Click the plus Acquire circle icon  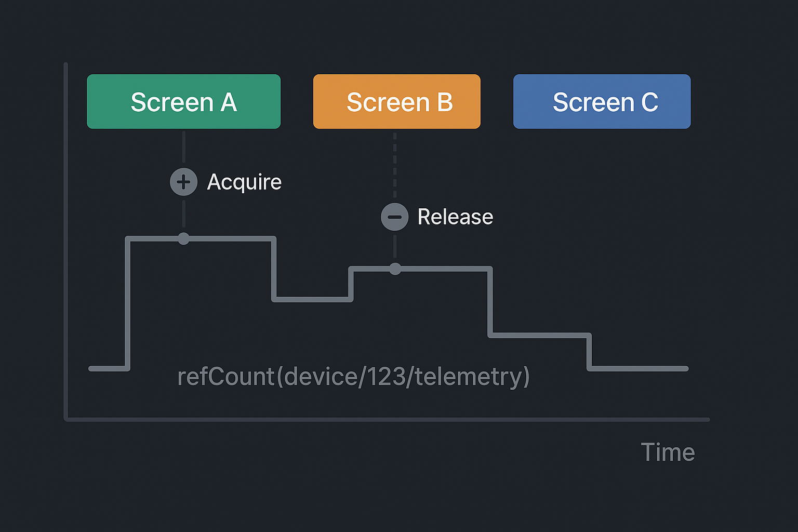click(183, 182)
